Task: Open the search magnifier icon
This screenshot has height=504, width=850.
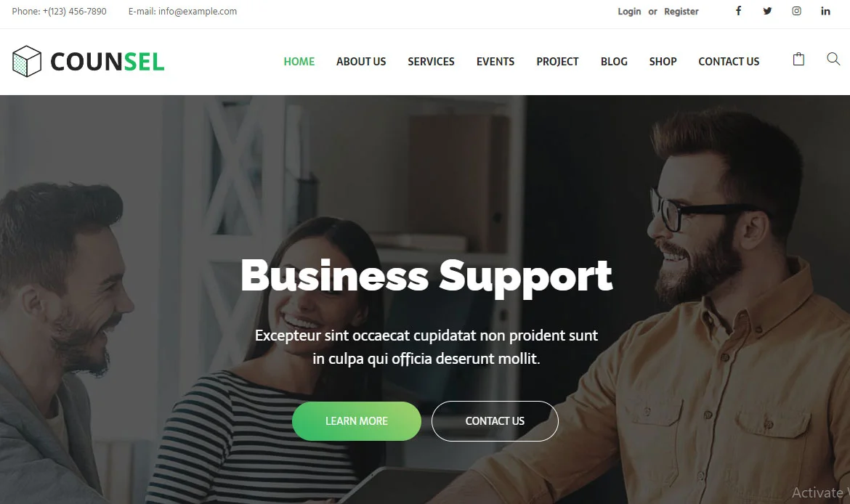Action: (x=833, y=59)
